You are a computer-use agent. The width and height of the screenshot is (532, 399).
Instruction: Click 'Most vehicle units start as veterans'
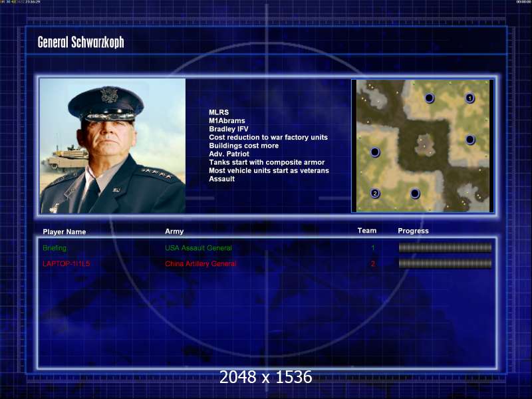[269, 171]
